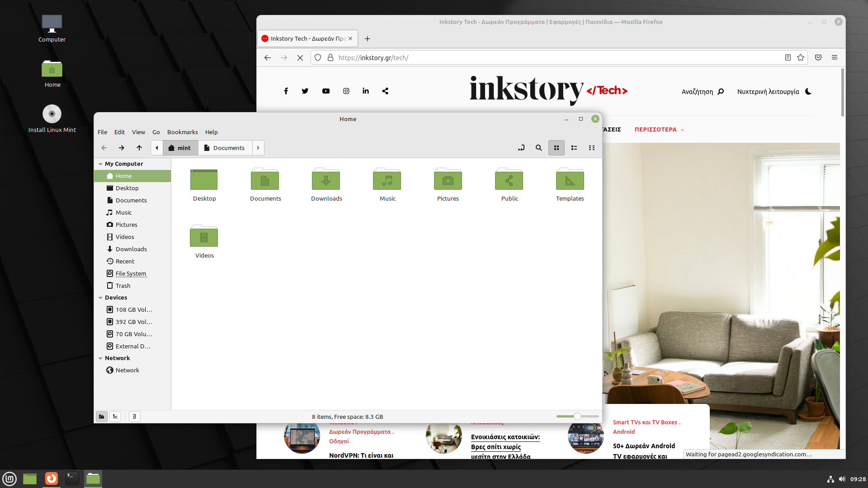Click the search icon in file manager

[538, 148]
